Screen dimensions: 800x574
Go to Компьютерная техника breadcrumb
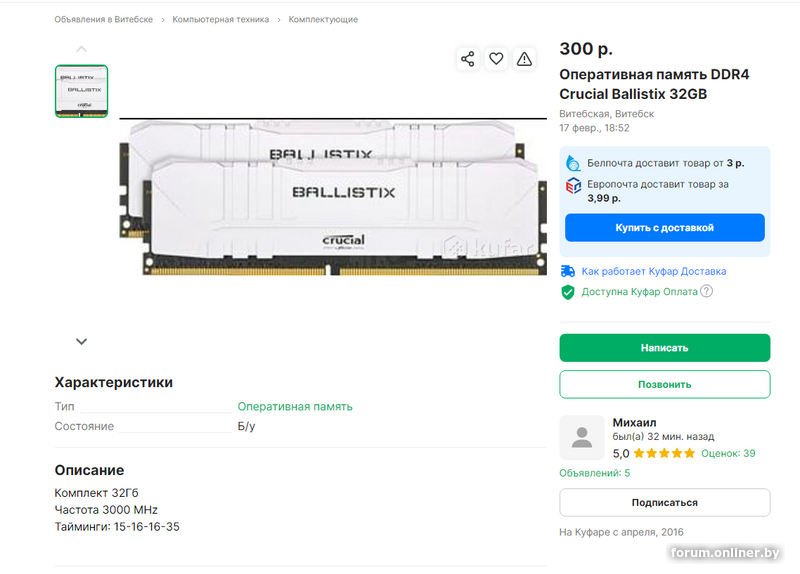pyautogui.click(x=221, y=19)
